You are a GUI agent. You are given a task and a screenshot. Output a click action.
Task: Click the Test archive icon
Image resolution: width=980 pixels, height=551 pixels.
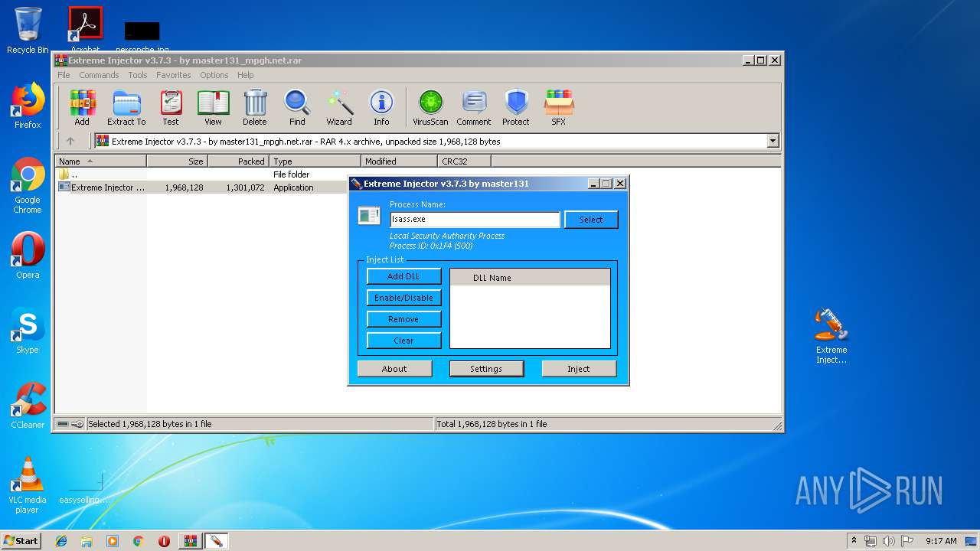pyautogui.click(x=171, y=107)
